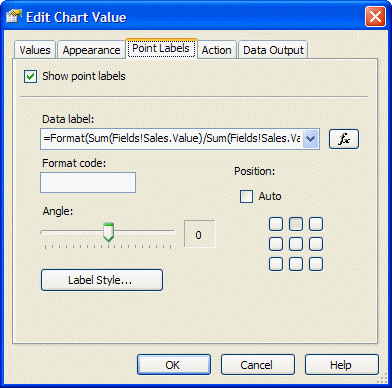Open Label Style dialog

click(x=102, y=280)
